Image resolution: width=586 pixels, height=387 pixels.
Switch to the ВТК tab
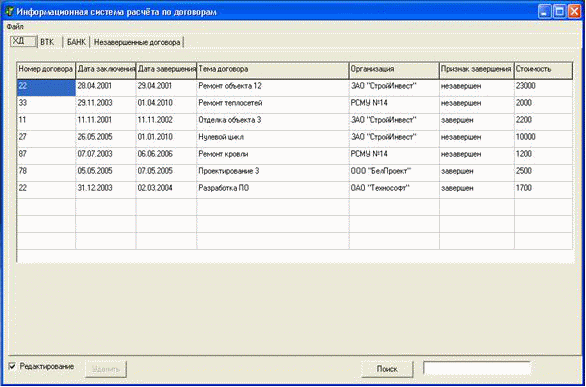[47, 43]
